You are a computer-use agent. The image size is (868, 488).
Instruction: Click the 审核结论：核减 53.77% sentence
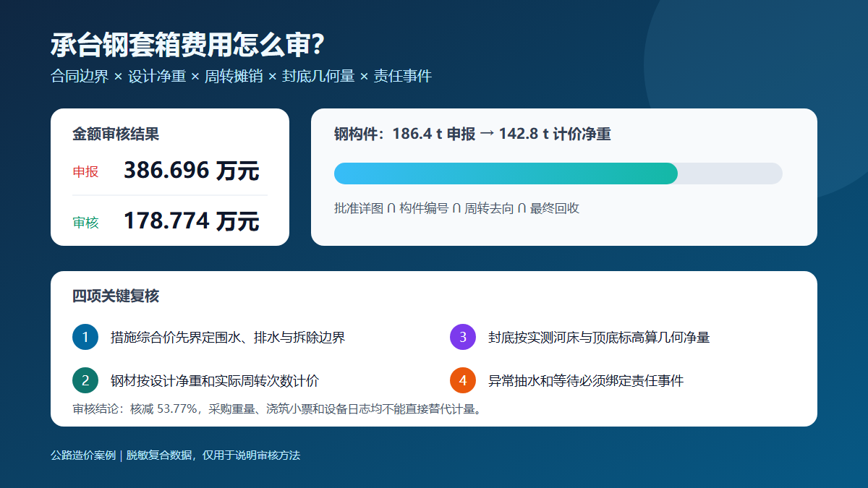[278, 409]
